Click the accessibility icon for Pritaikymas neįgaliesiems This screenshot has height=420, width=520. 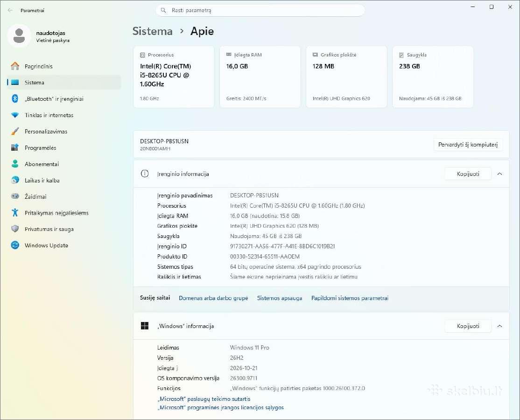[x=15, y=212]
